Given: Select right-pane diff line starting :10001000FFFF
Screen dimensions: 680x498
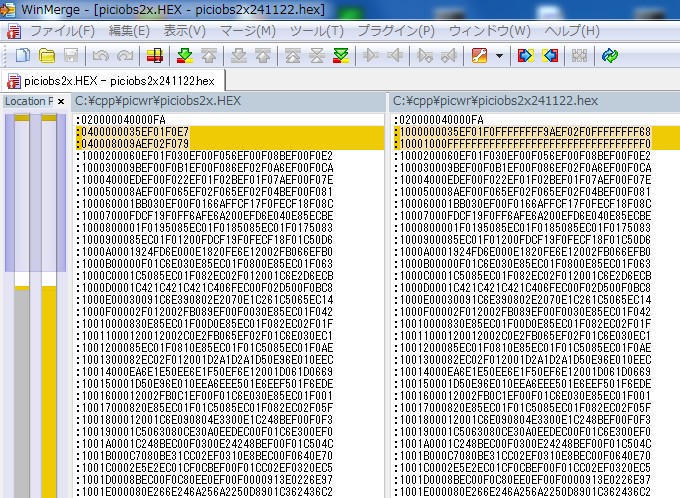Looking at the screenshot, I should pos(536,143).
